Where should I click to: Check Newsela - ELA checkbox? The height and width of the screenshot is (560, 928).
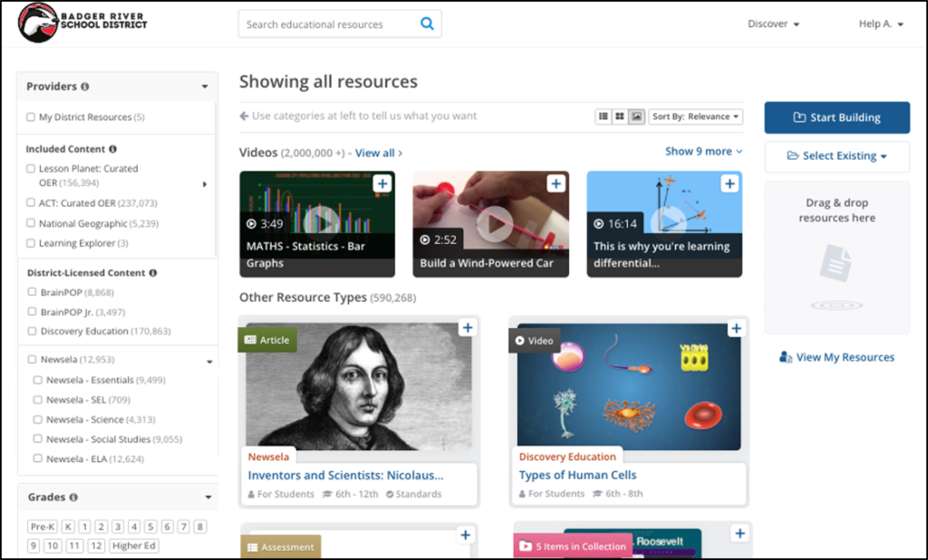38,459
